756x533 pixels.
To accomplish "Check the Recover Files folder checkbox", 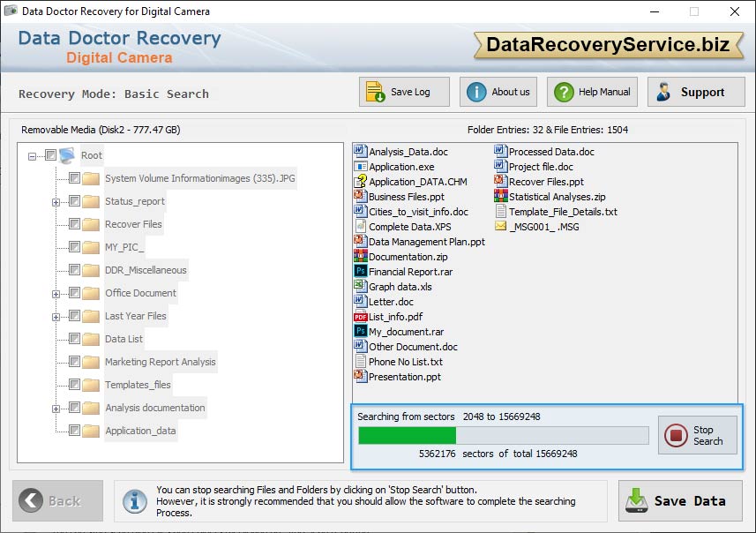I will coord(74,224).
